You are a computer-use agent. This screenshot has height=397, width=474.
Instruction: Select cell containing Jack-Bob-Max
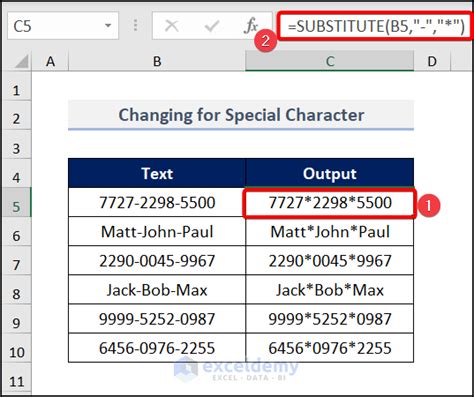157,290
